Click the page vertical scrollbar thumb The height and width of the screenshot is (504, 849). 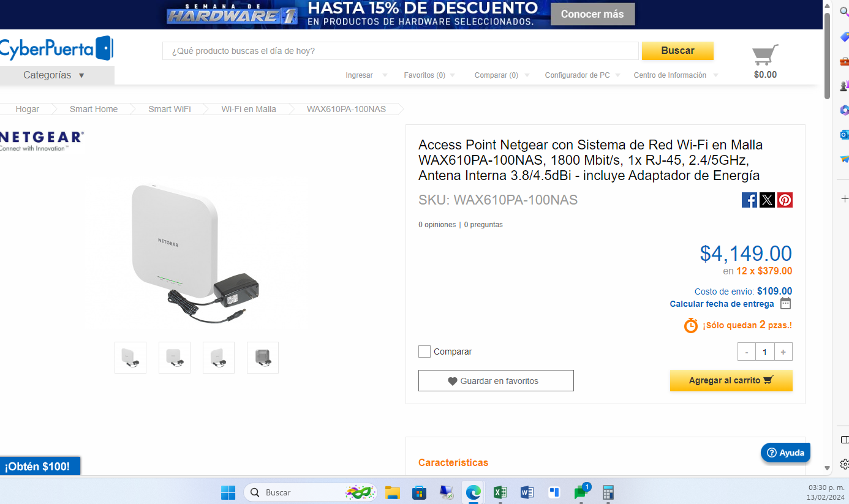pyautogui.click(x=827, y=55)
